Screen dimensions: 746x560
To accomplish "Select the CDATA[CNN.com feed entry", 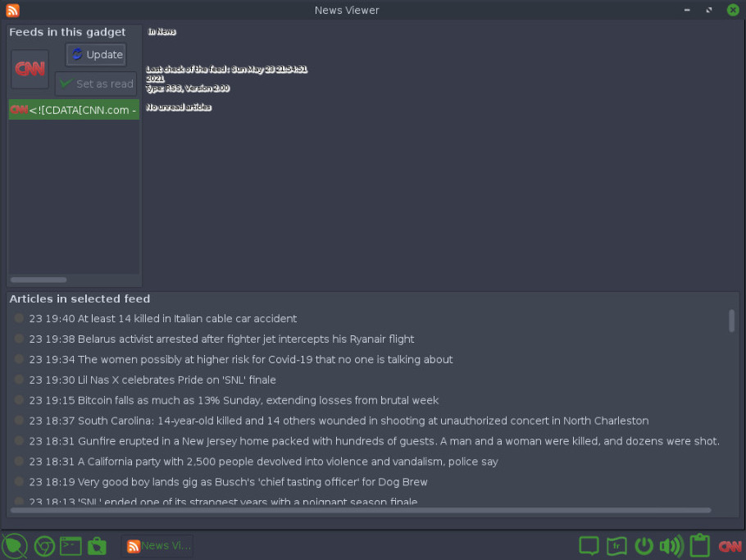I will click(74, 110).
